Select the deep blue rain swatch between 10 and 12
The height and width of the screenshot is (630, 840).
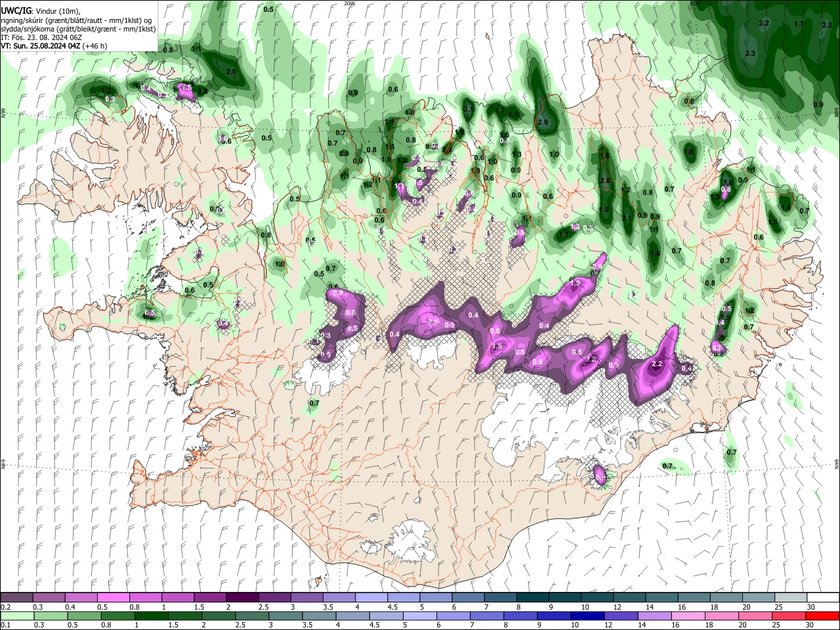click(x=587, y=616)
